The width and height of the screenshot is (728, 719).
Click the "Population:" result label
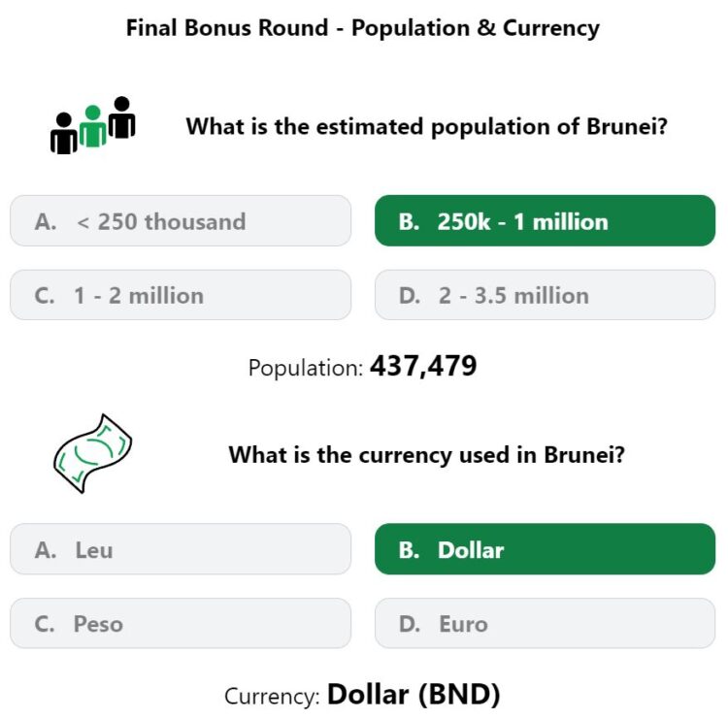point(306,369)
